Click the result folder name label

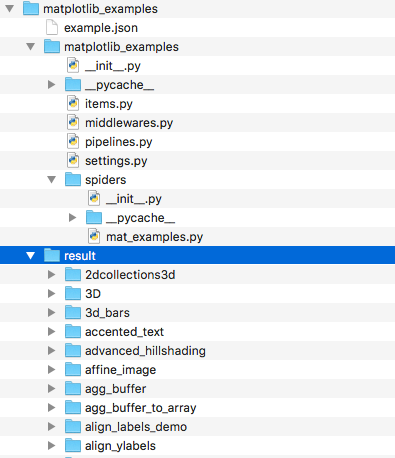80,256
